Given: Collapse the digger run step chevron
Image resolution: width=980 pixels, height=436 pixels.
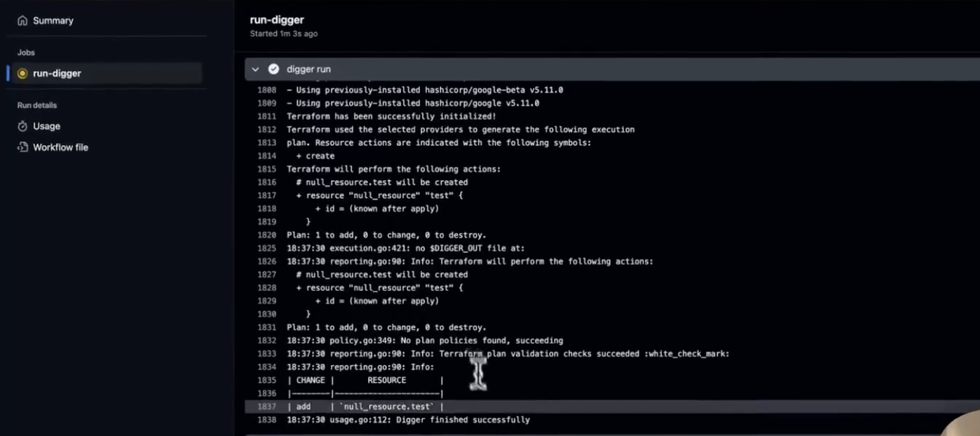Looking at the screenshot, I should [255, 69].
